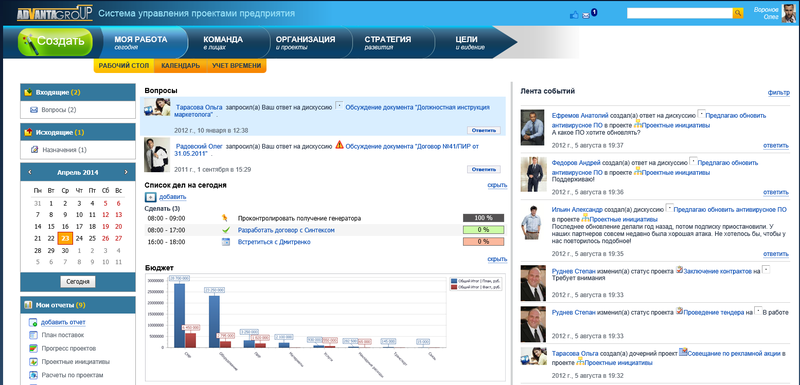Image resolution: width=800 pixels, height=385 pixels.
Task: Open the СТРАТЕГИЯ menu
Action: click(x=388, y=42)
